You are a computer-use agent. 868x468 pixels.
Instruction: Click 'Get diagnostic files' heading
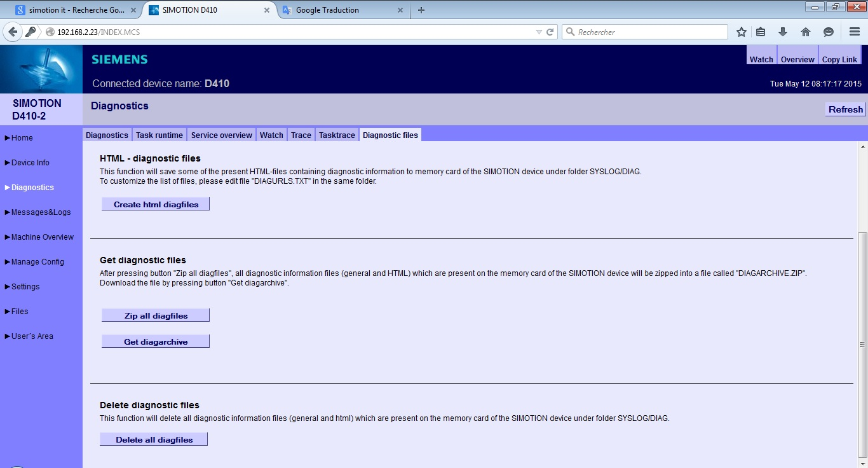pyautogui.click(x=143, y=260)
